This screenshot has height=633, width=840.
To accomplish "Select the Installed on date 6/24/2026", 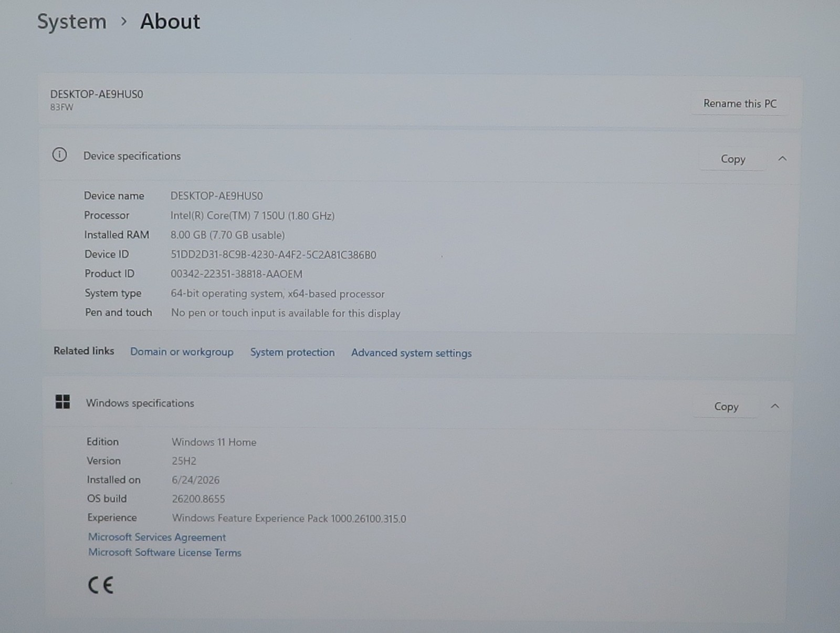I will [x=195, y=480].
